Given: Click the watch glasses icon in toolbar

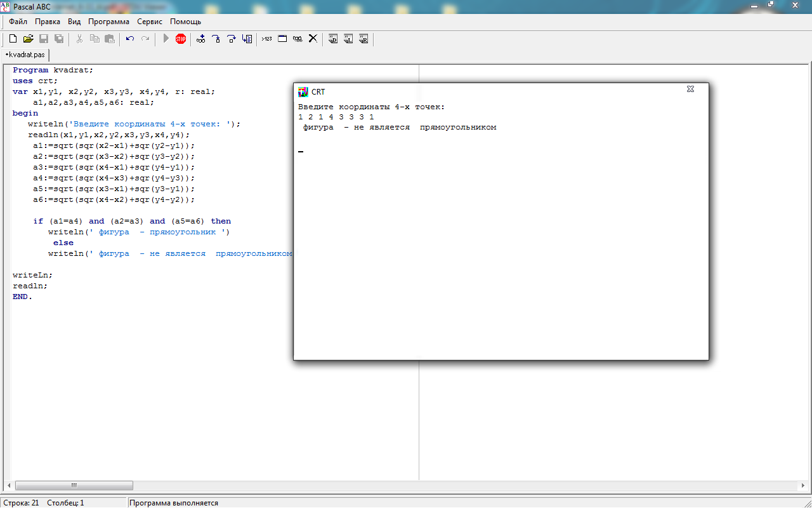Looking at the screenshot, I should (298, 39).
